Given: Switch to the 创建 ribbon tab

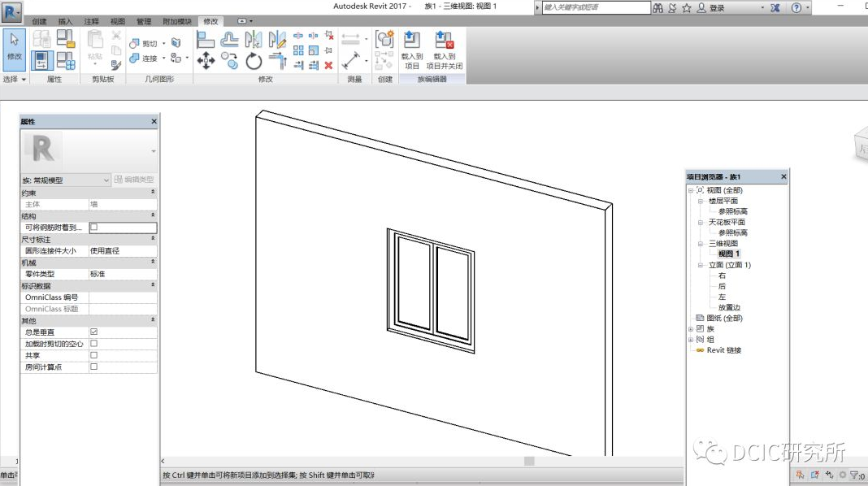Looking at the screenshot, I should [39, 22].
